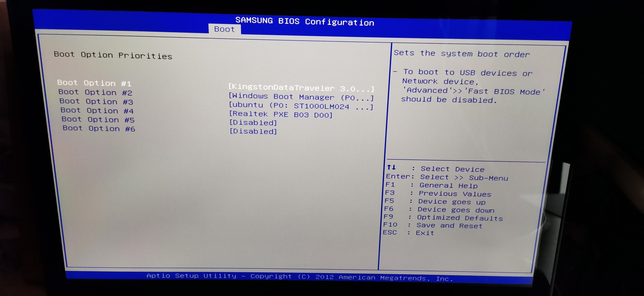Open Disabled value for Boot Option #5
The image size is (644, 296).
pos(253,123)
